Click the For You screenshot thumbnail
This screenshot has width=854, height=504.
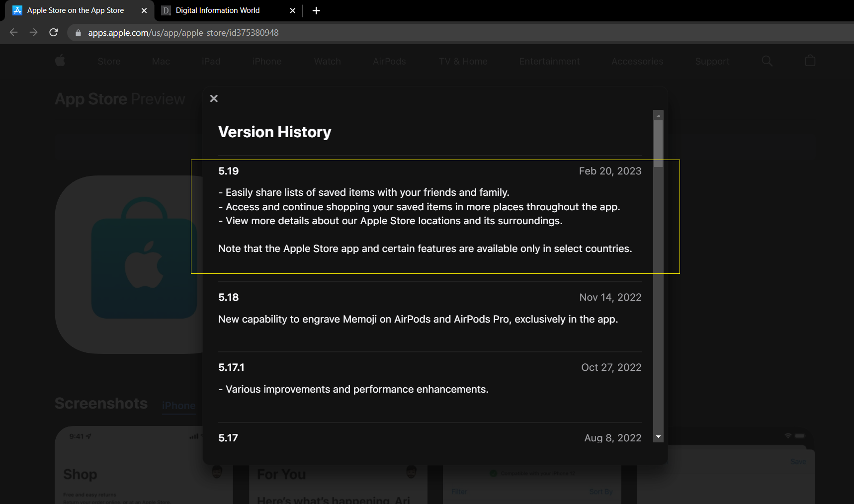click(x=338, y=485)
